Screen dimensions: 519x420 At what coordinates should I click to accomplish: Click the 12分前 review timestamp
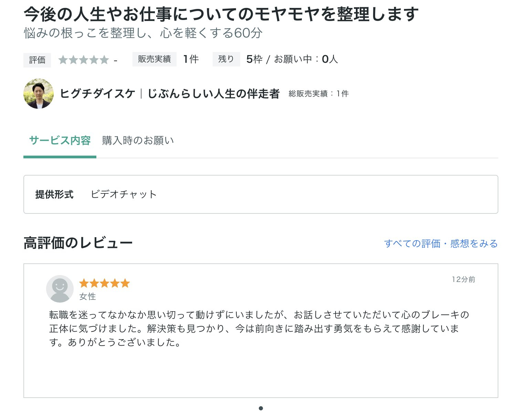(463, 280)
